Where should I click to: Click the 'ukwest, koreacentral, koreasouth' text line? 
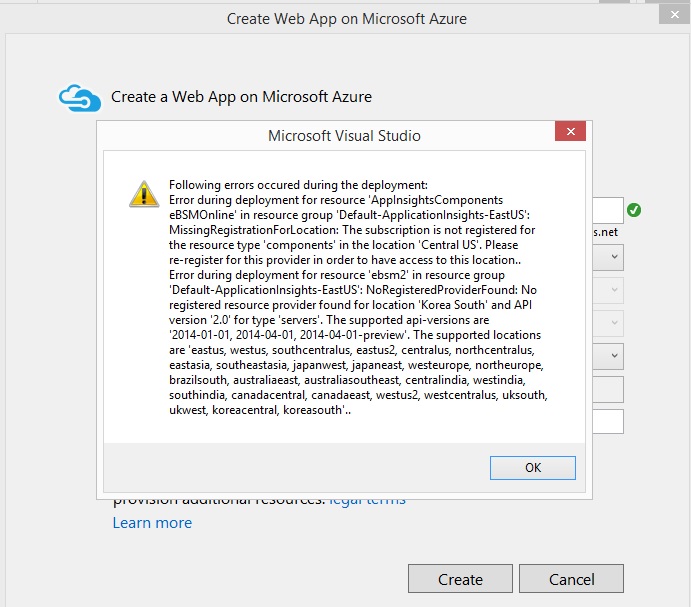(x=260, y=410)
